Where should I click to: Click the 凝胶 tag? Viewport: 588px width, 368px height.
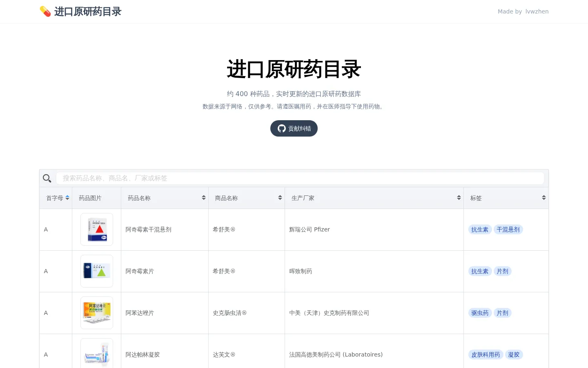pyautogui.click(x=514, y=355)
